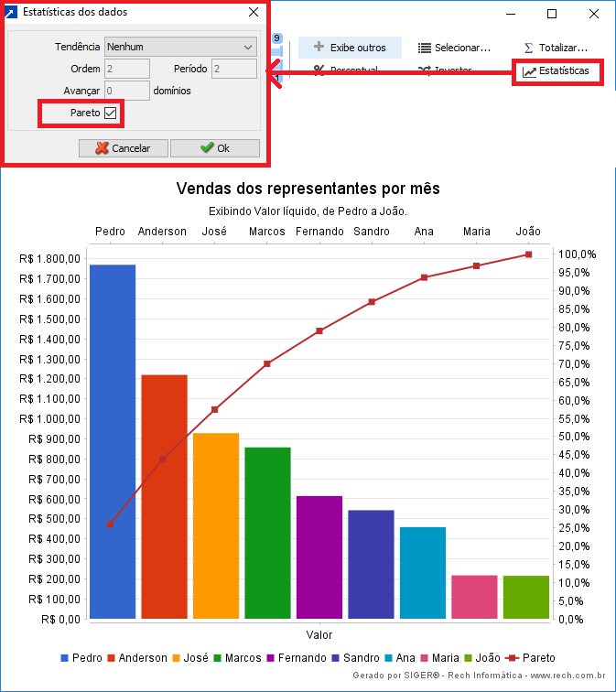Click José legend color swatch

(176, 658)
